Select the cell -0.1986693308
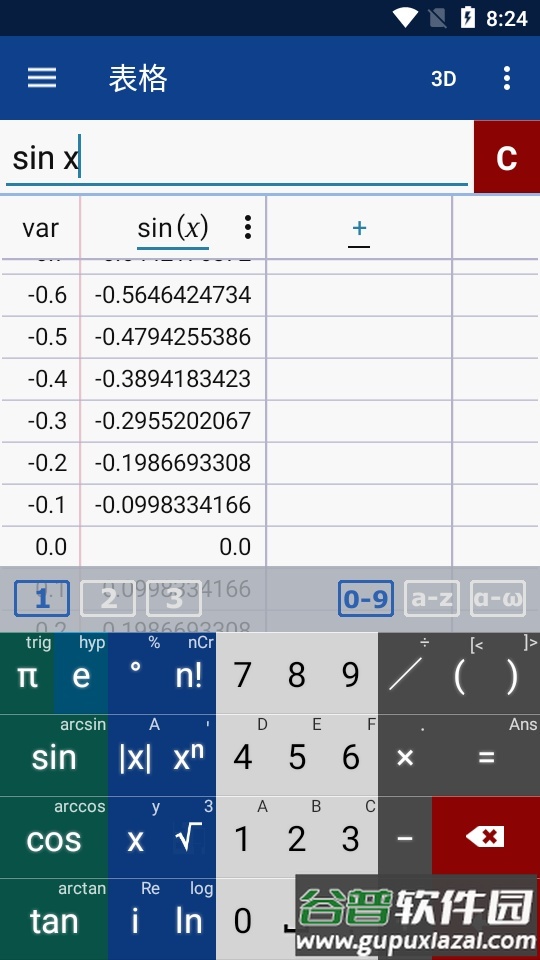The width and height of the screenshot is (540, 960). click(173, 463)
